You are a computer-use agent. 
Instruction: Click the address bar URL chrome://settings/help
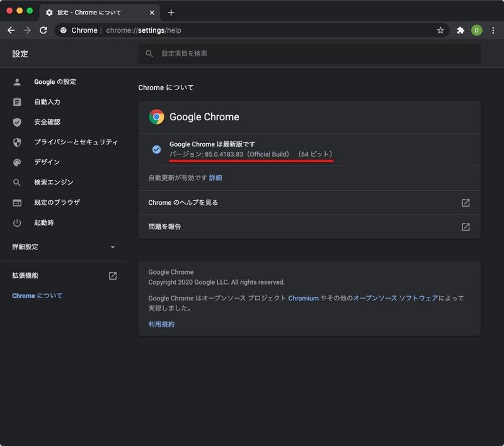point(144,30)
